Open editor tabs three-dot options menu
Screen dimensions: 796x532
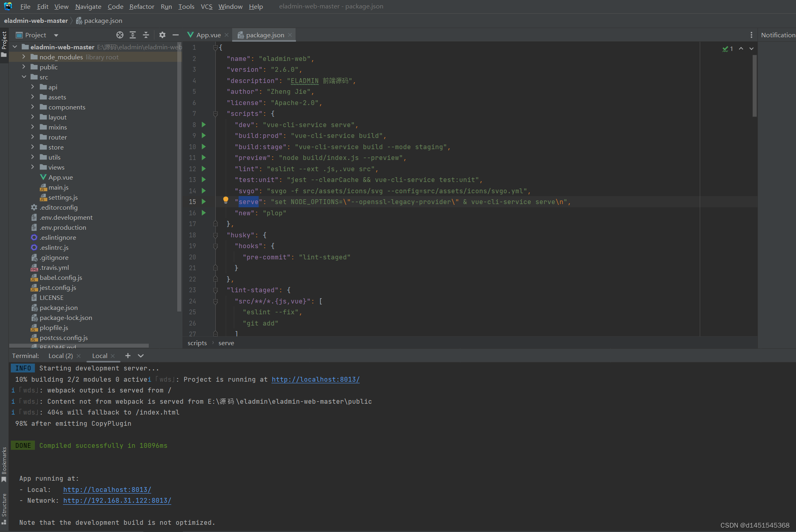click(751, 35)
